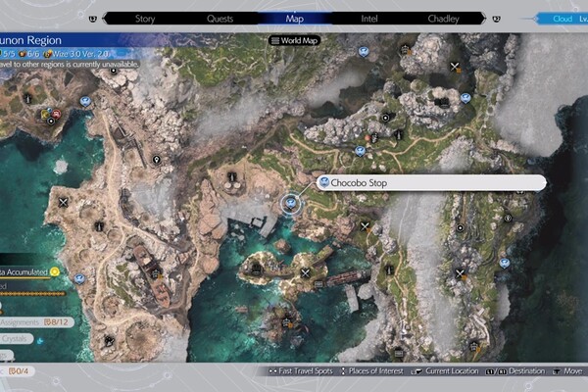Click the yellow icon in the town cluster
The image size is (588, 392).
(45, 114)
